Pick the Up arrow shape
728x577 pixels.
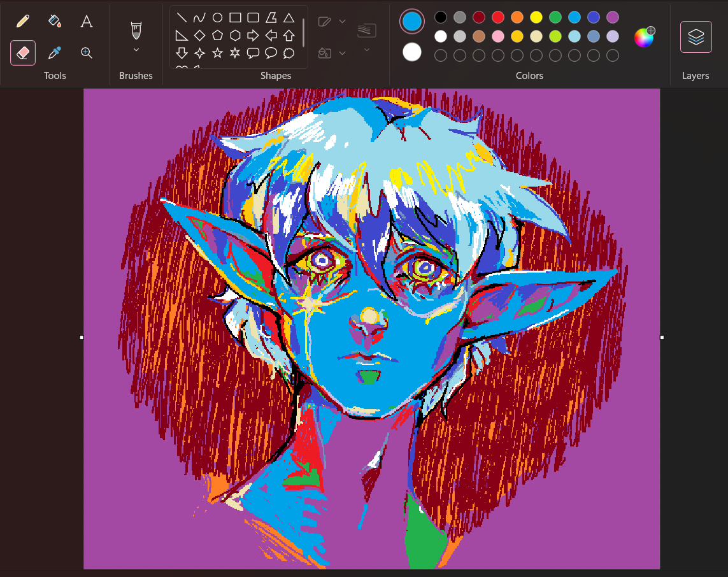(289, 35)
